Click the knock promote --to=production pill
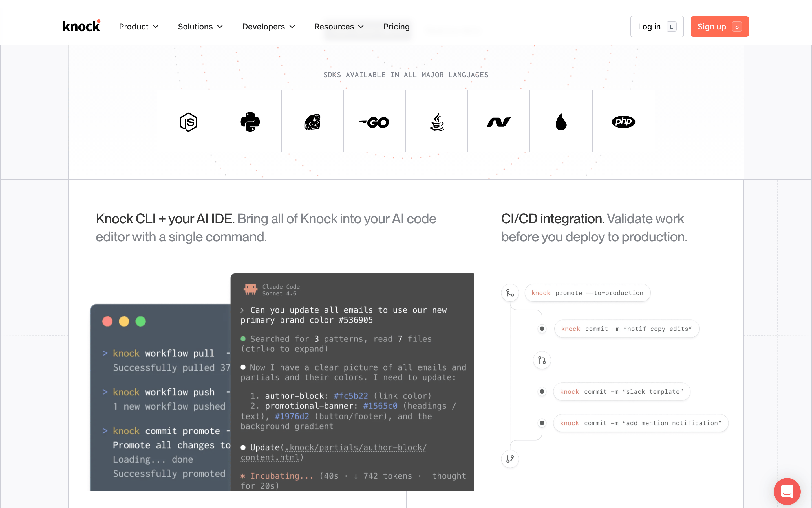Screen dimensions: 812x508 (x=587, y=293)
